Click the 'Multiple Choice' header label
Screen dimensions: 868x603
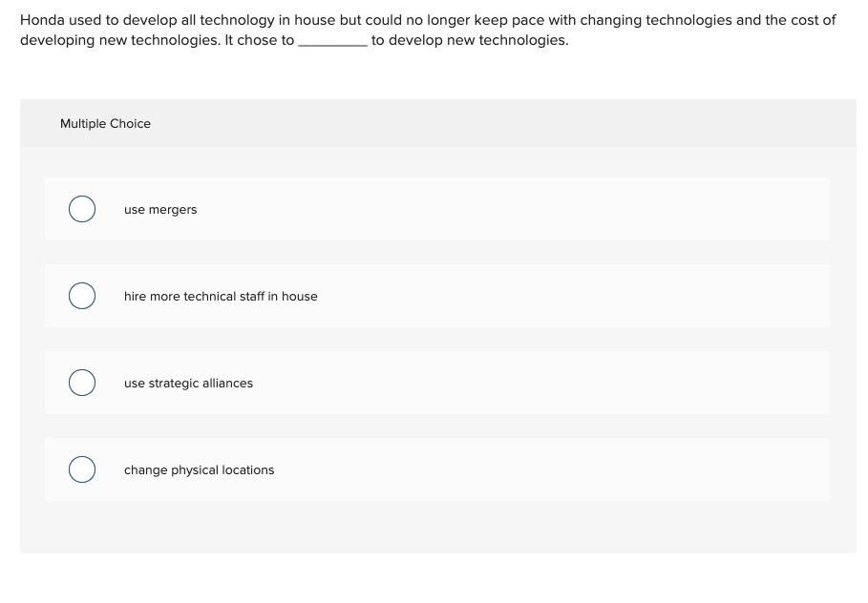point(105,123)
